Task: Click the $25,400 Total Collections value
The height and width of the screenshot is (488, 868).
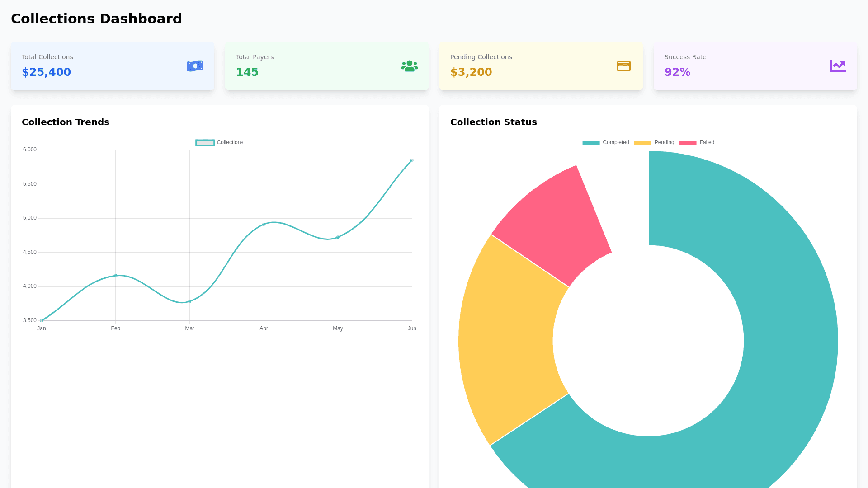Action: coord(46,72)
